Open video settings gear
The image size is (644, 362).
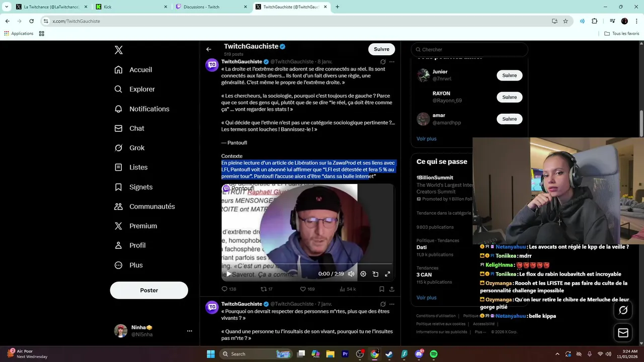363,274
